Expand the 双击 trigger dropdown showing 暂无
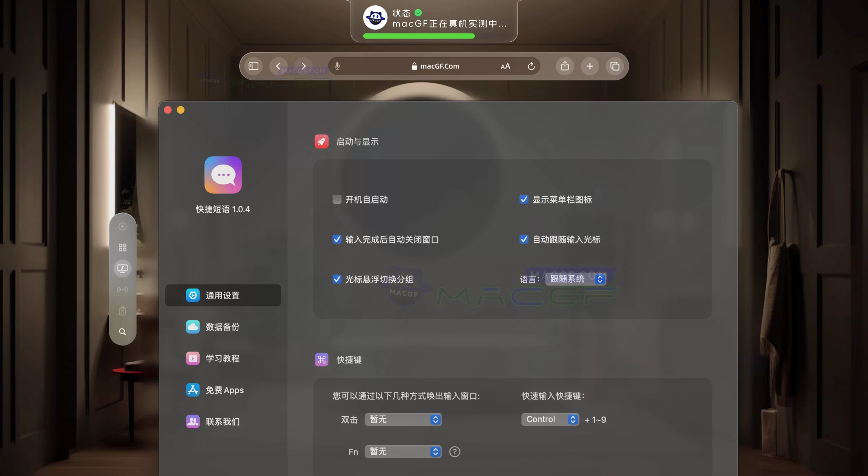 pos(402,419)
